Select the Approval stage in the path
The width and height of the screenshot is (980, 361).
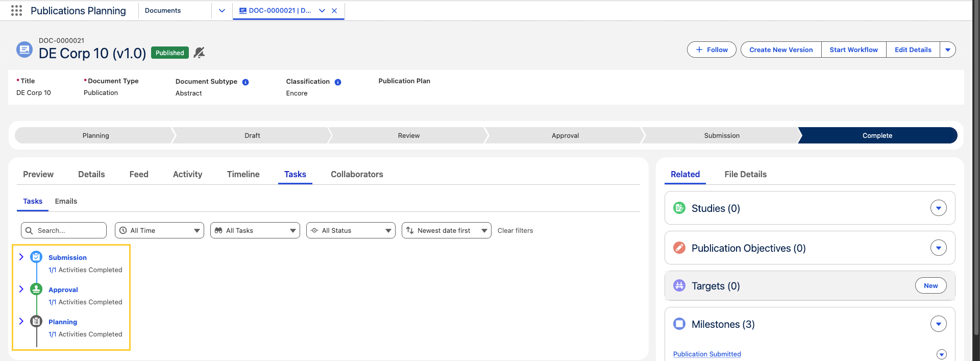tap(565, 135)
